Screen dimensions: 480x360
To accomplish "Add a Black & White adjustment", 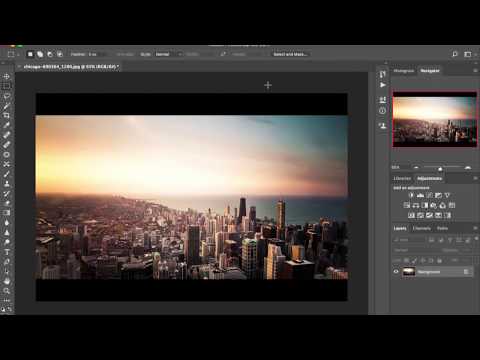I will click(x=425, y=205).
